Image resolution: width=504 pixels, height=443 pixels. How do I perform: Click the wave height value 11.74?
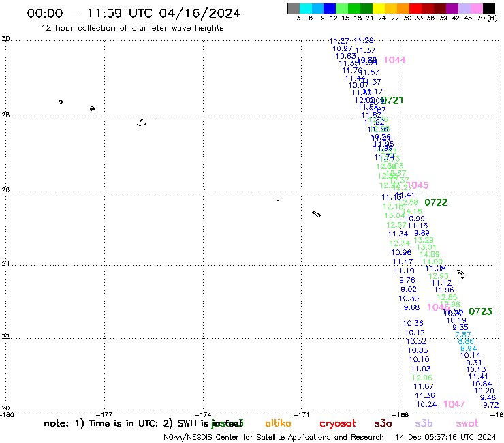384,157
